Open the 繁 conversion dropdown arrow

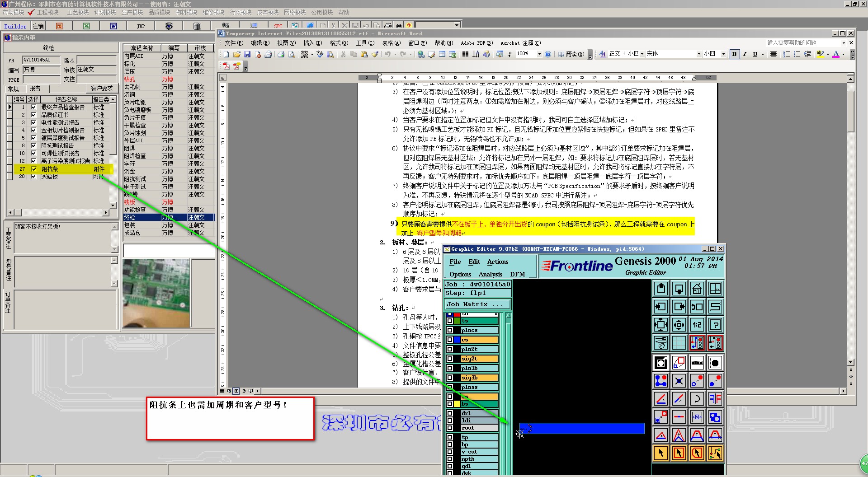coord(312,54)
